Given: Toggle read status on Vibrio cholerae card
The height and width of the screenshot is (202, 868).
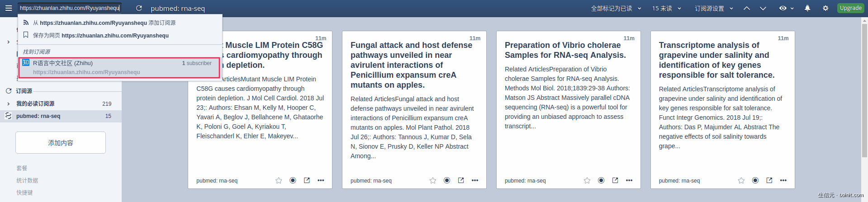Looking at the screenshot, I should click(x=601, y=180).
